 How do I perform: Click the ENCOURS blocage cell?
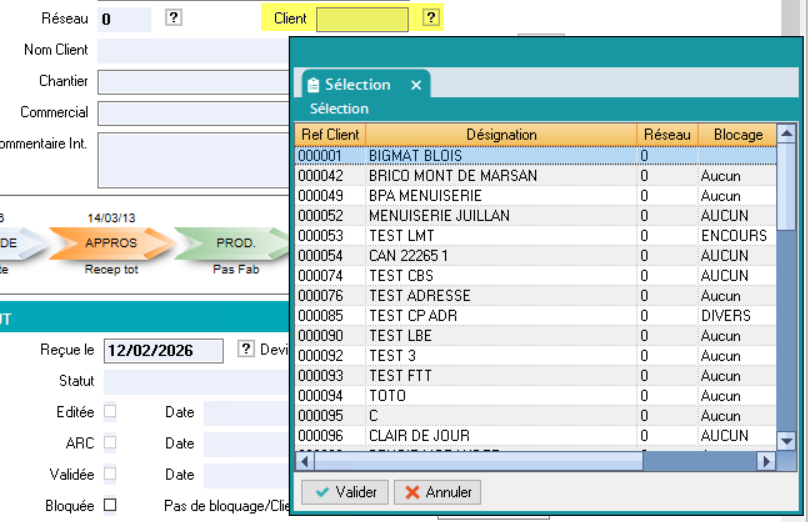coord(737,235)
